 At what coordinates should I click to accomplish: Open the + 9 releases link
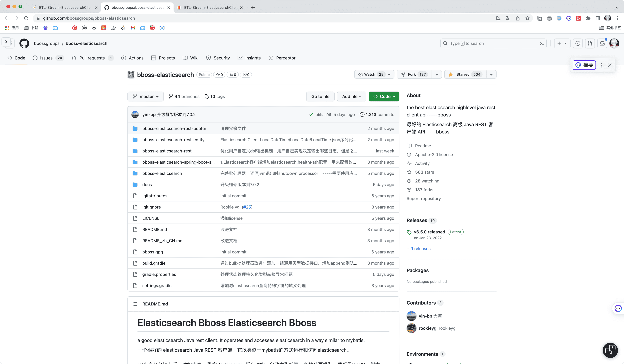(x=418, y=249)
